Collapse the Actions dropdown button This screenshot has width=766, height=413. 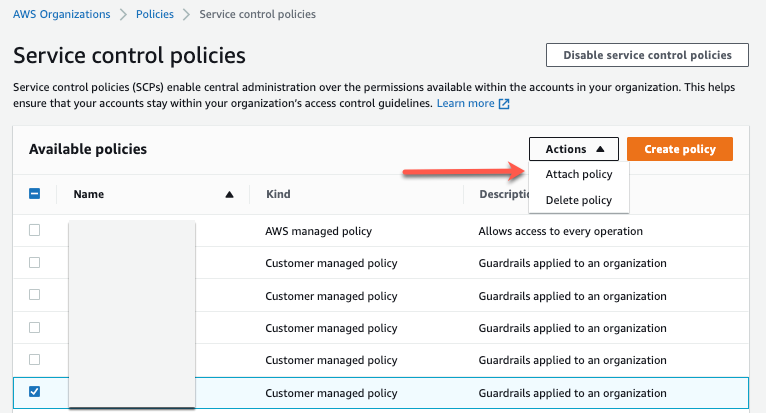click(573, 149)
